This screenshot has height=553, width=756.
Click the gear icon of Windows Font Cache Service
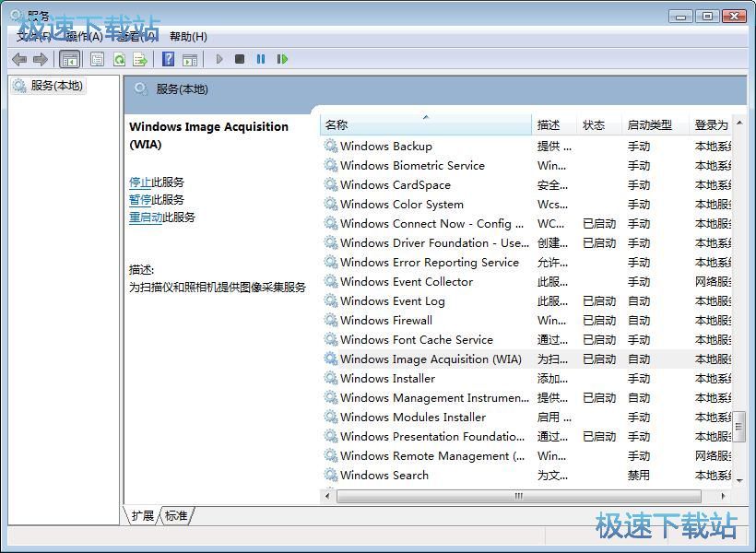[x=331, y=339]
